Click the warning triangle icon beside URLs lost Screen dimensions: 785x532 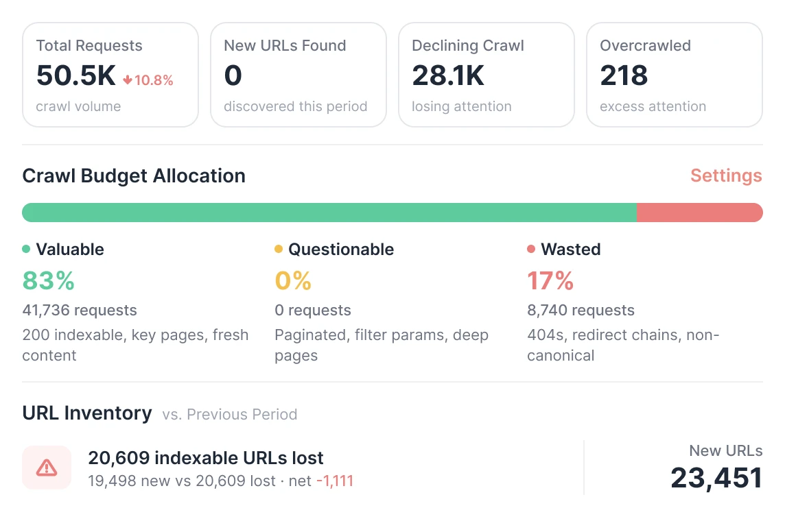(47, 468)
